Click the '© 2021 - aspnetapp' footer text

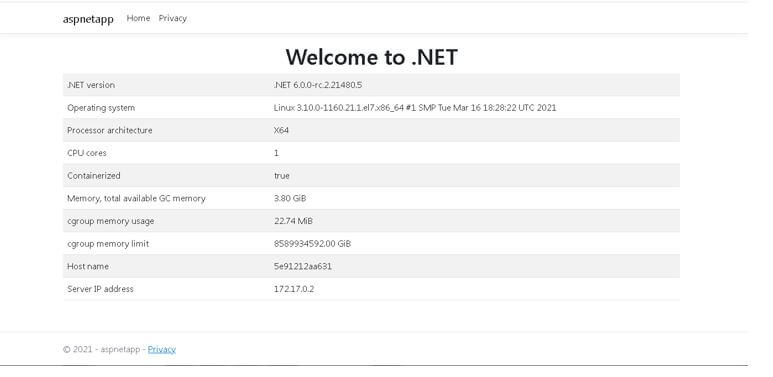pyautogui.click(x=102, y=349)
